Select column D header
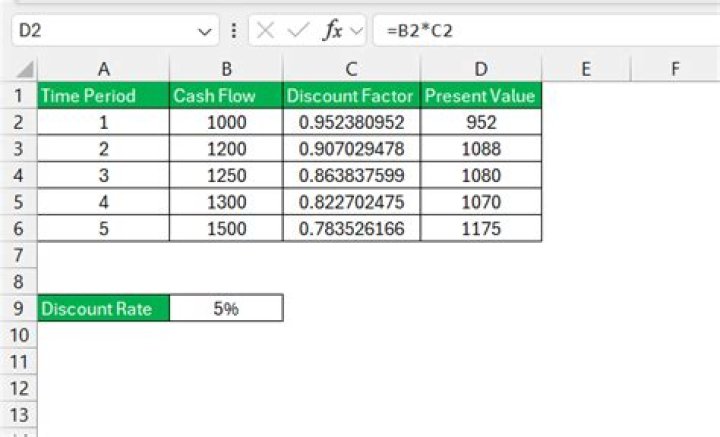This screenshot has height=437, width=720. point(482,69)
